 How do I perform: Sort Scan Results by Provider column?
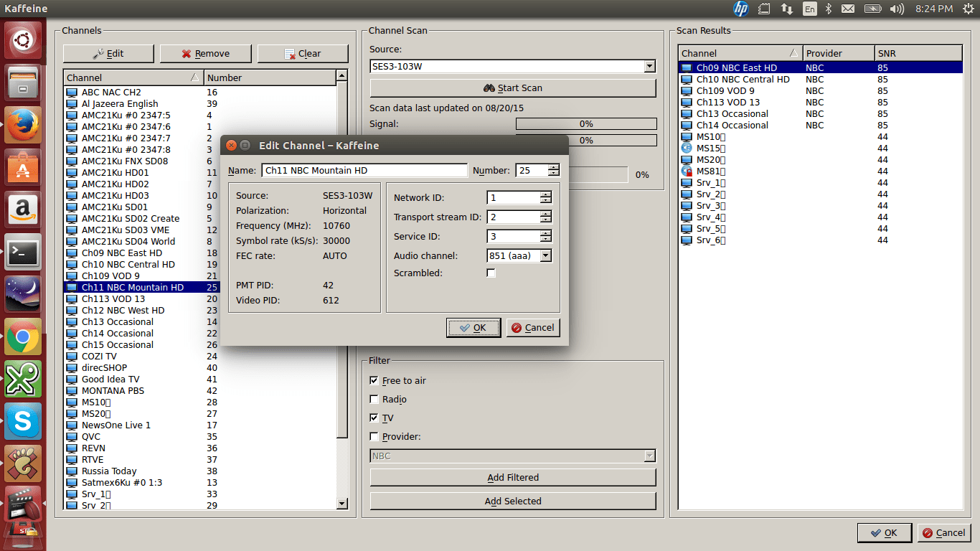[838, 53]
